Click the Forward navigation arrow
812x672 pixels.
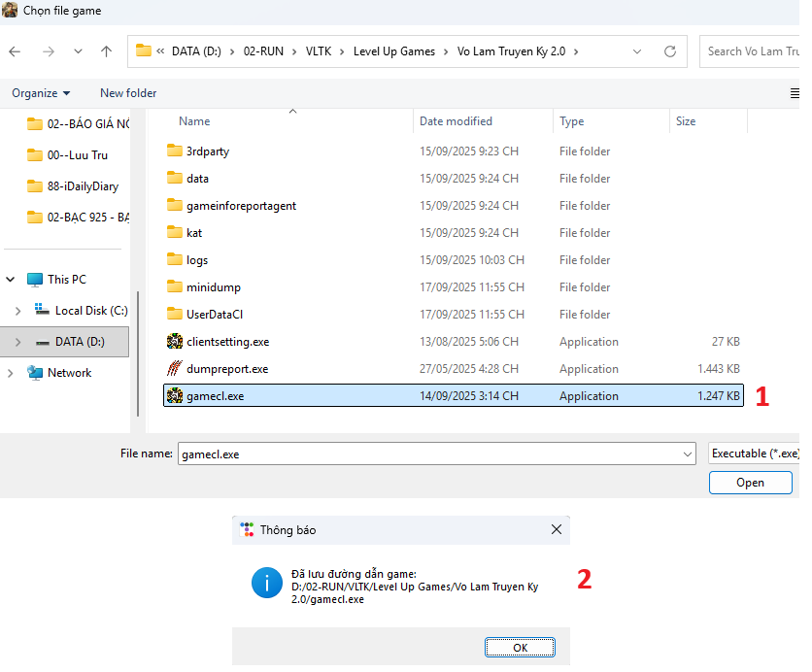coord(49,51)
